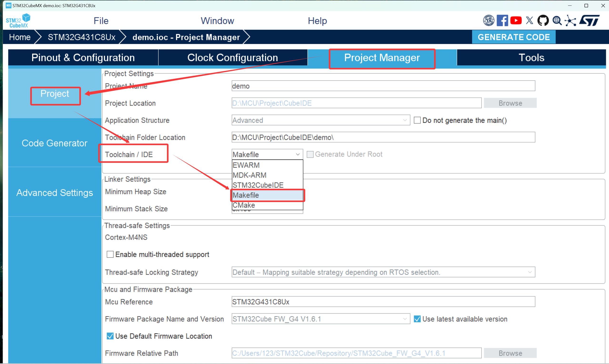Screen dimensions: 609x364
Task: Click the Firmware Relative Path field
Action: click(357, 353)
